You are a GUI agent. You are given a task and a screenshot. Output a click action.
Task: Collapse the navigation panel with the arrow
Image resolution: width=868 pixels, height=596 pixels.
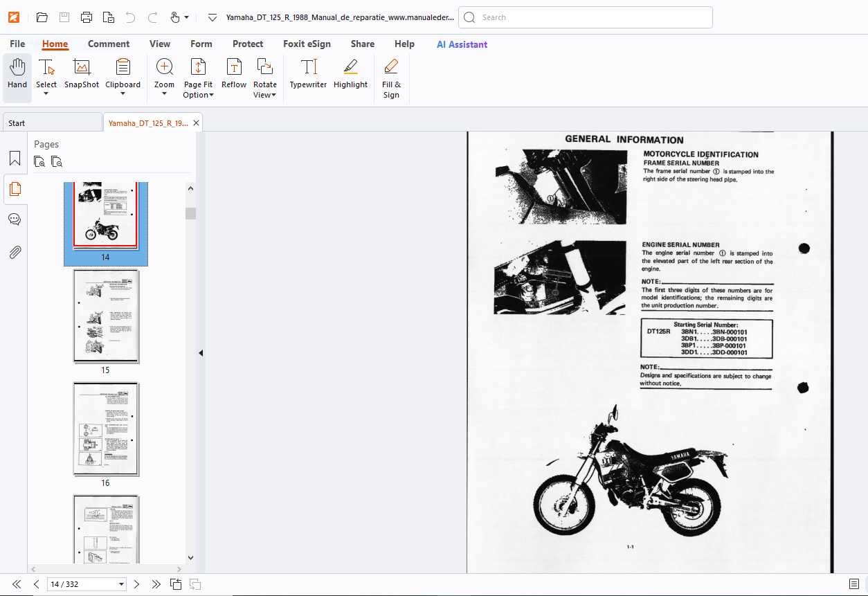(x=201, y=352)
